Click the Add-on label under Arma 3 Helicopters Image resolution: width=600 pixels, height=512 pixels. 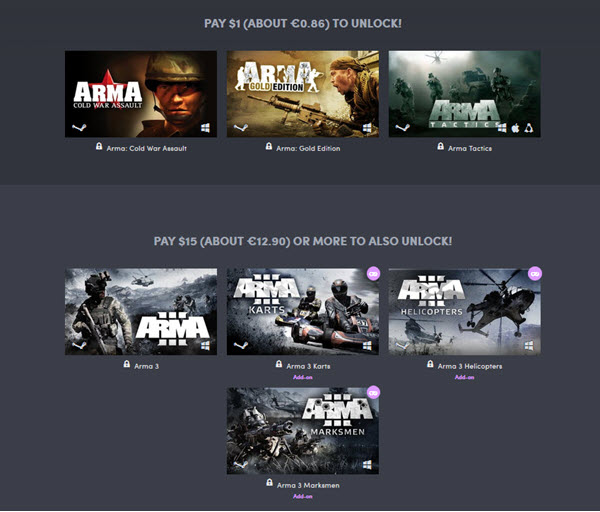pos(465,377)
